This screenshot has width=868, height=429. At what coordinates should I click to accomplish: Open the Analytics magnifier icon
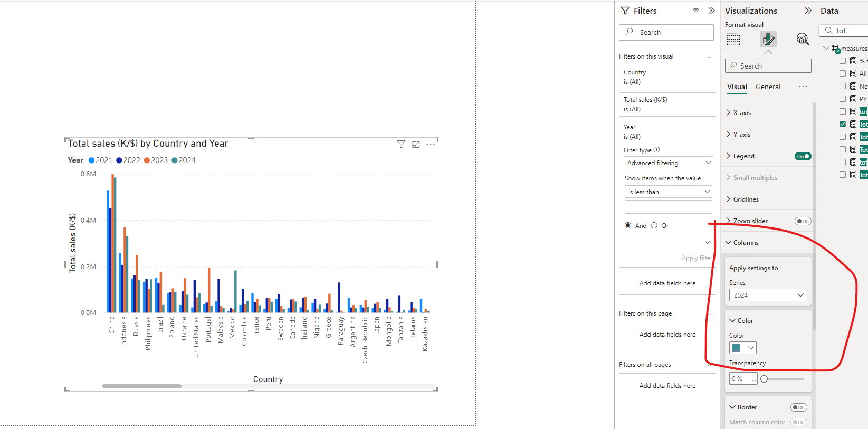click(x=803, y=39)
